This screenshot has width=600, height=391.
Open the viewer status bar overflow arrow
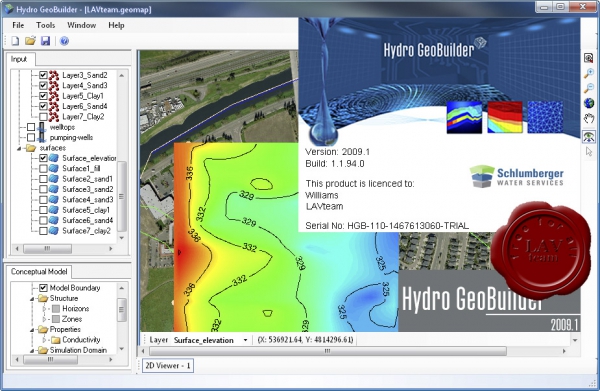pos(575,340)
